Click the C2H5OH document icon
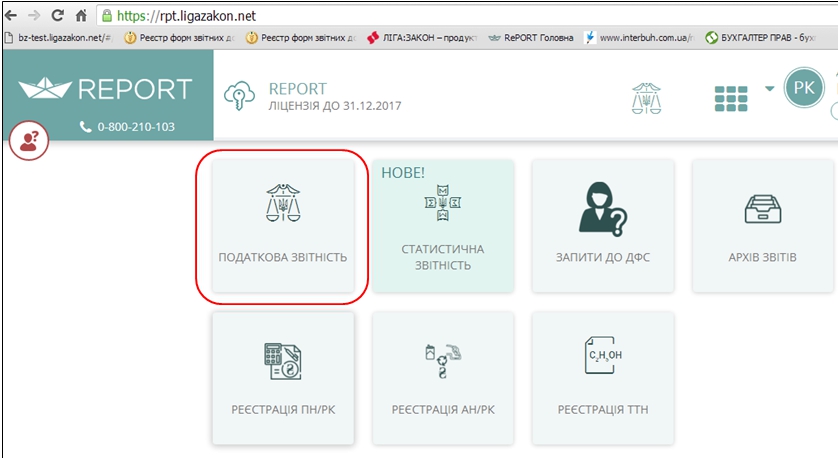 tap(604, 355)
